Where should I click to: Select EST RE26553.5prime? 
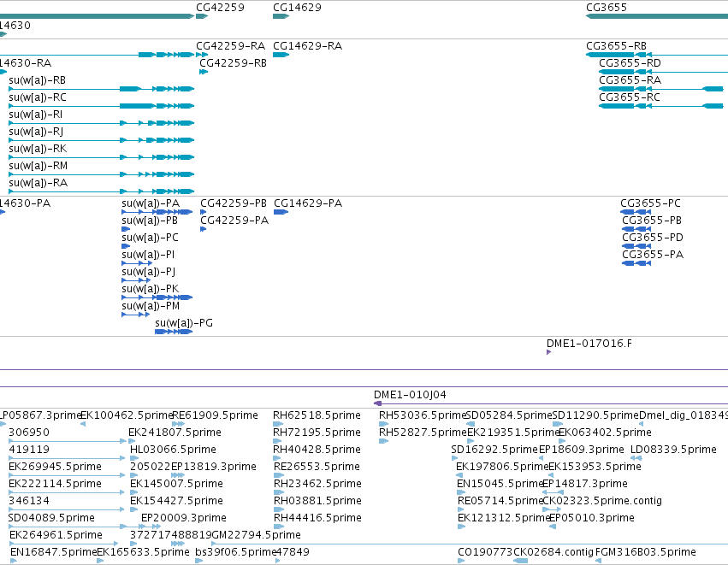pyautogui.click(x=317, y=467)
